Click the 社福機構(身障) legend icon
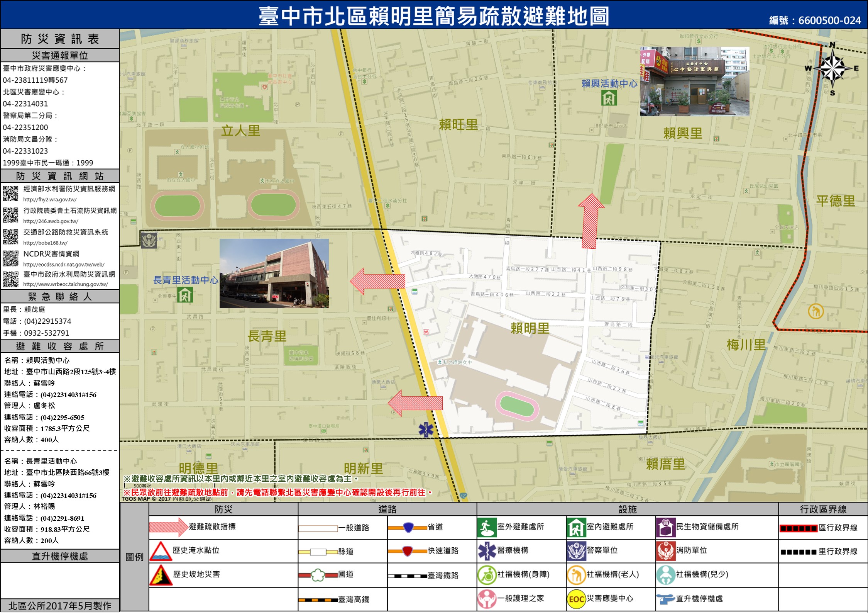This screenshot has width=868, height=613. 487,575
